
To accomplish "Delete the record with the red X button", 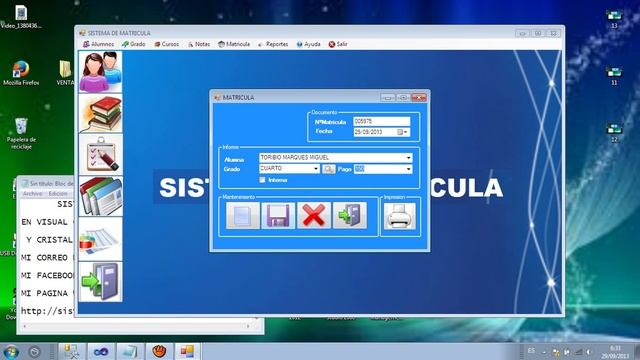I will tap(314, 216).
